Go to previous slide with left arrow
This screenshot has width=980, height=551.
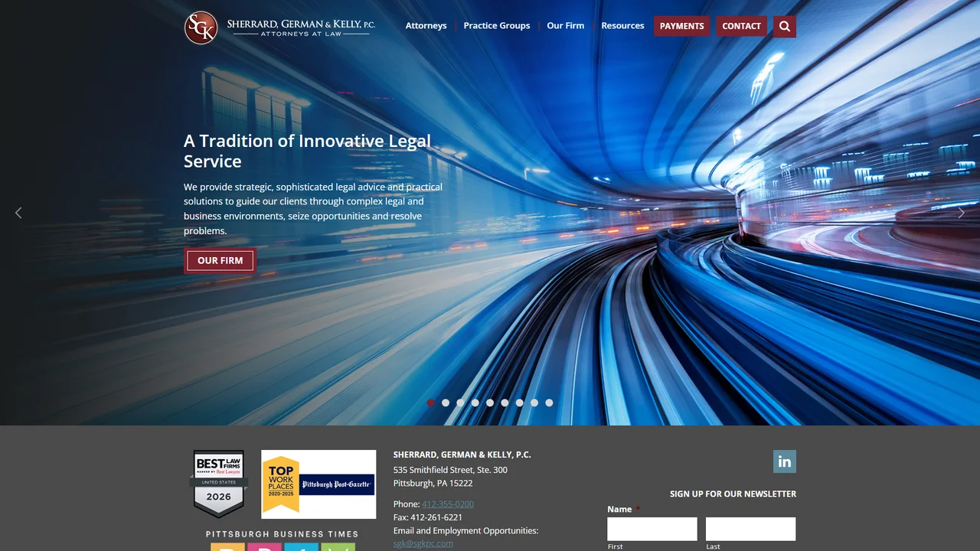[18, 213]
